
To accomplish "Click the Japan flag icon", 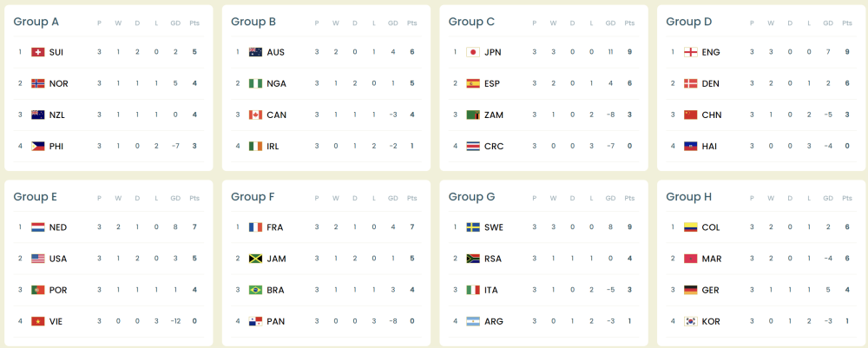I will point(473,52).
